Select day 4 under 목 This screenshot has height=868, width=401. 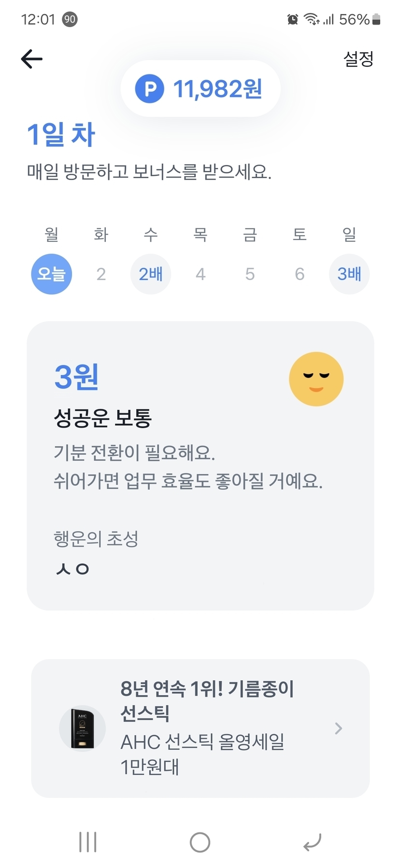pyautogui.click(x=200, y=274)
